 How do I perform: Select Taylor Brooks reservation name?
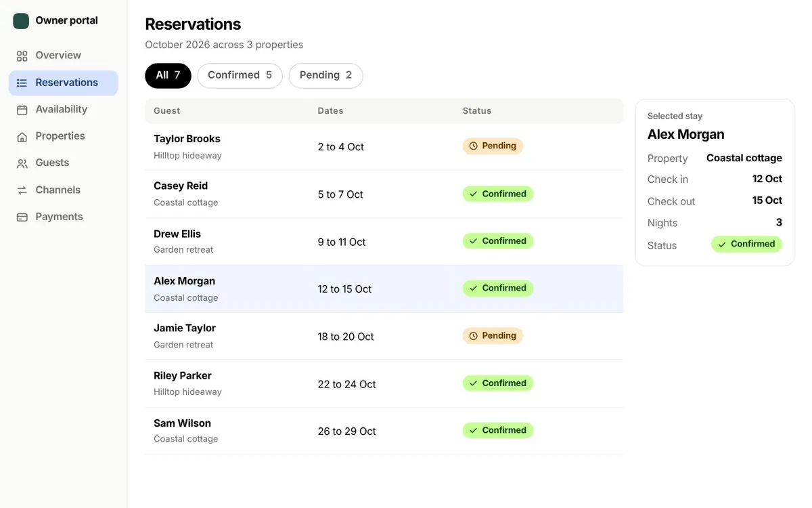(x=187, y=139)
